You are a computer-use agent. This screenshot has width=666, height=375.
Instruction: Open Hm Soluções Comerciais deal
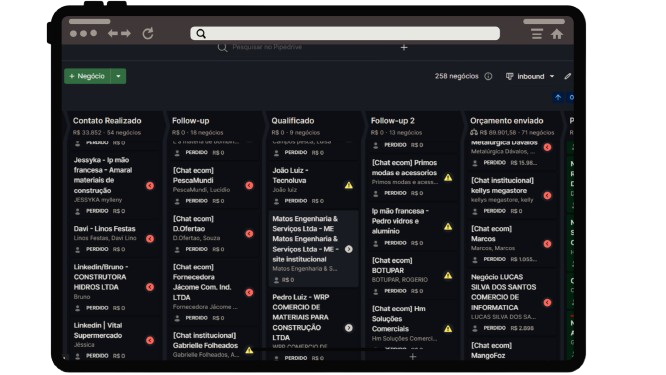pos(412,325)
